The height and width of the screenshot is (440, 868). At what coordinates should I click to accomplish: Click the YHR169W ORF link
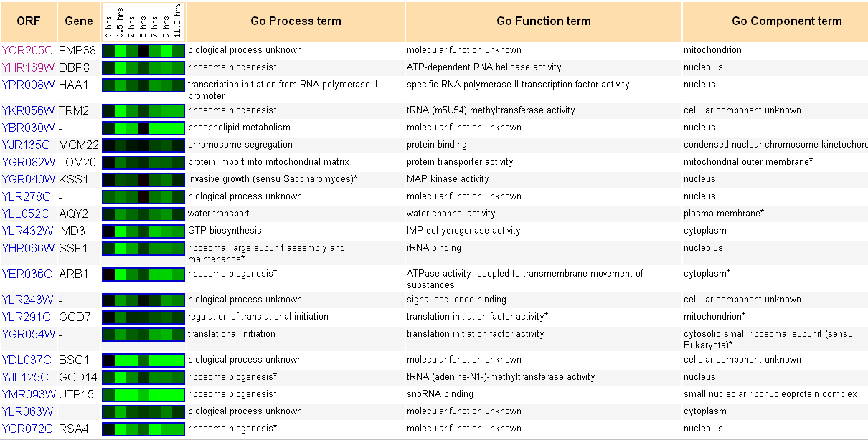click(x=28, y=67)
